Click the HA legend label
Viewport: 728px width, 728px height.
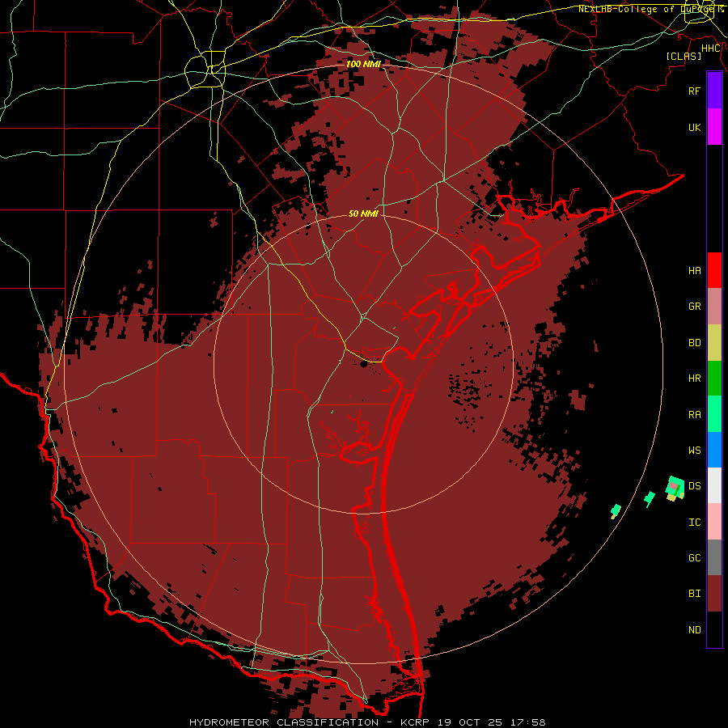694,271
